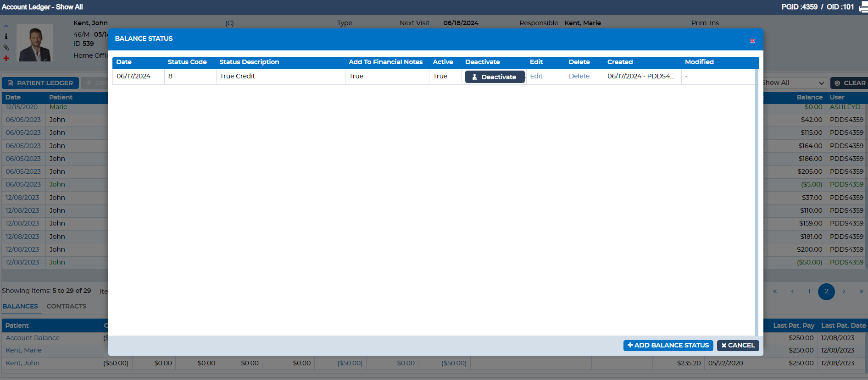
Task: Open the patient info icon in sidebar
Action: (x=6, y=36)
